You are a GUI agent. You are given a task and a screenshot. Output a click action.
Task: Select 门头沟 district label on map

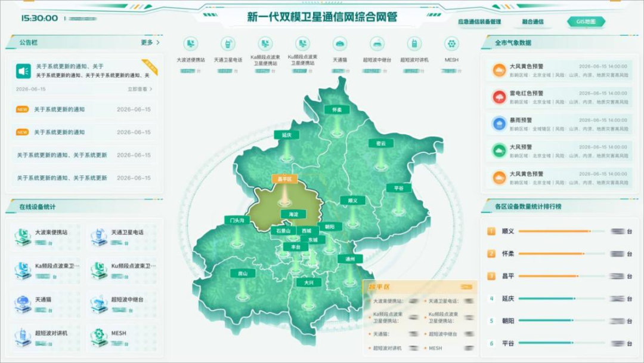pos(237,220)
